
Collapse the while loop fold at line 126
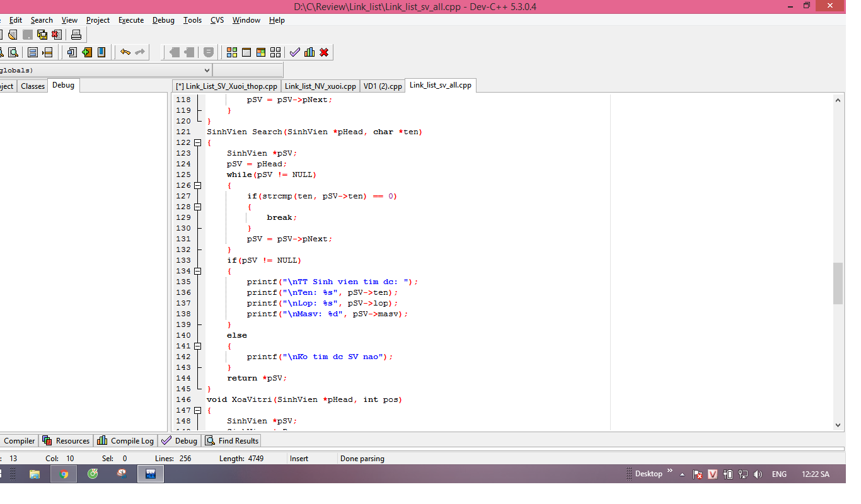[197, 186]
